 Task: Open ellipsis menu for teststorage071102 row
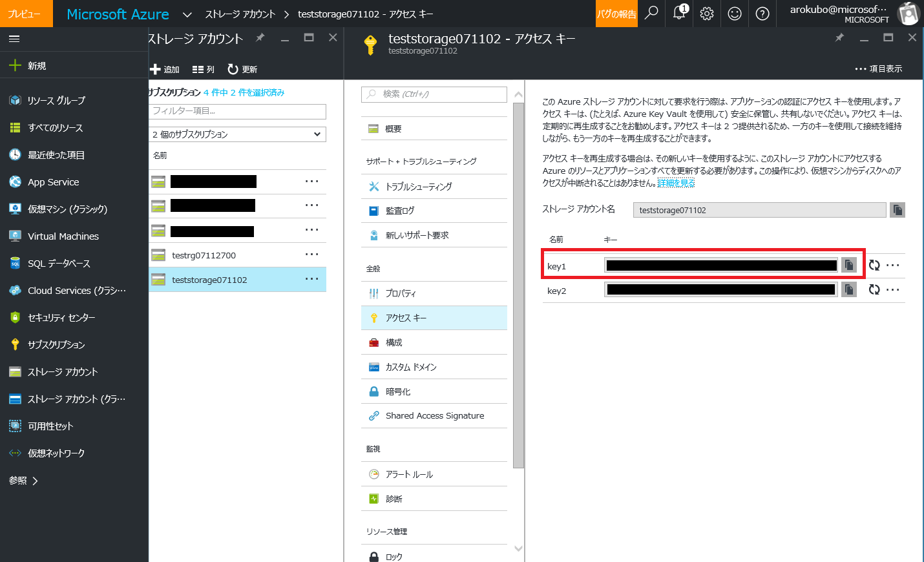tap(312, 279)
